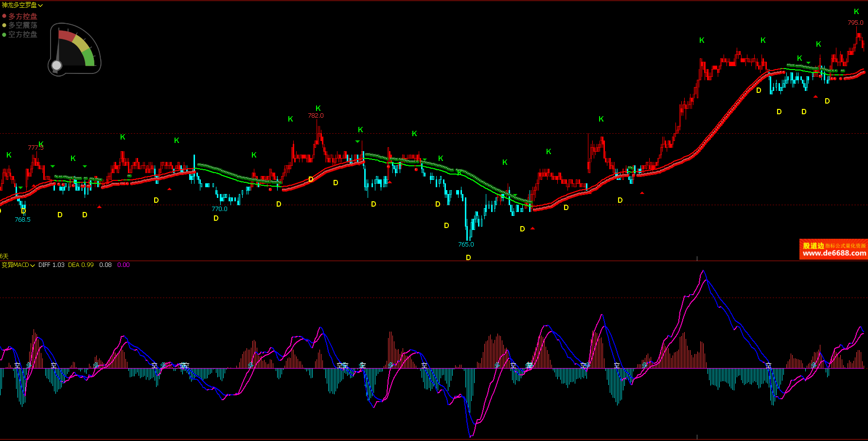Click the DEA 0.99 value
The image size is (868, 441).
81,265
